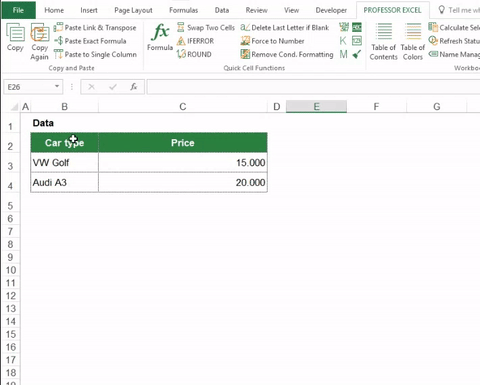
Task: Click the Select All corner triangle
Action: (x=14, y=107)
